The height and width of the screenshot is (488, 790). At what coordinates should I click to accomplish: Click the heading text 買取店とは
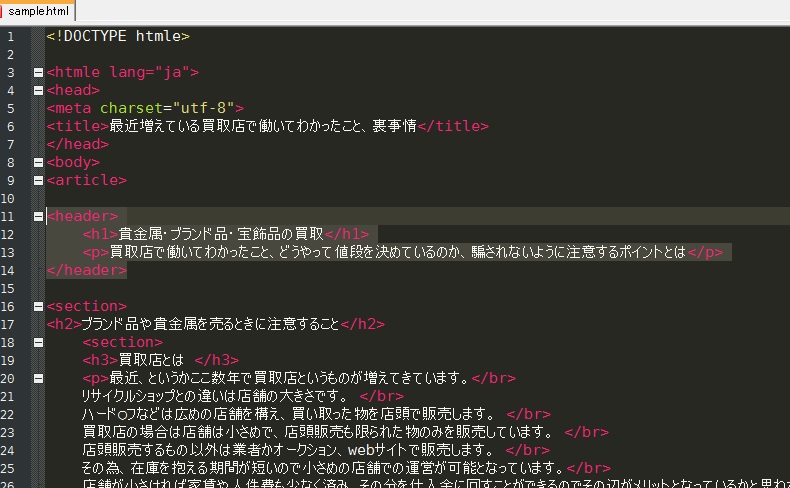pos(151,361)
